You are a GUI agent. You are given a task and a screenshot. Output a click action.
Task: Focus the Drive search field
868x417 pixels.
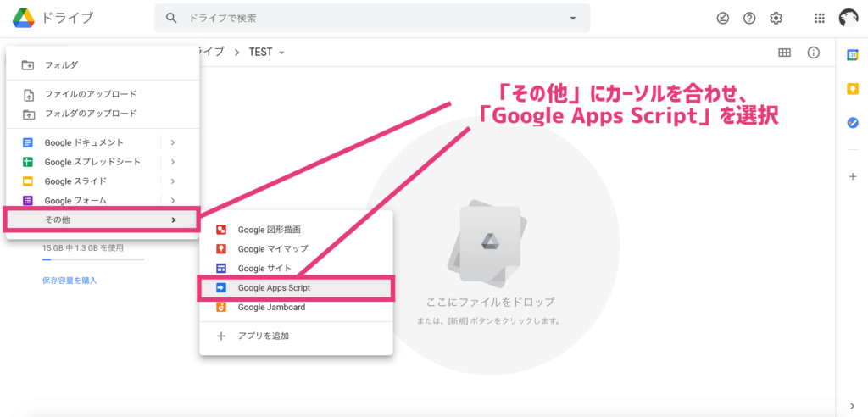coord(372,19)
